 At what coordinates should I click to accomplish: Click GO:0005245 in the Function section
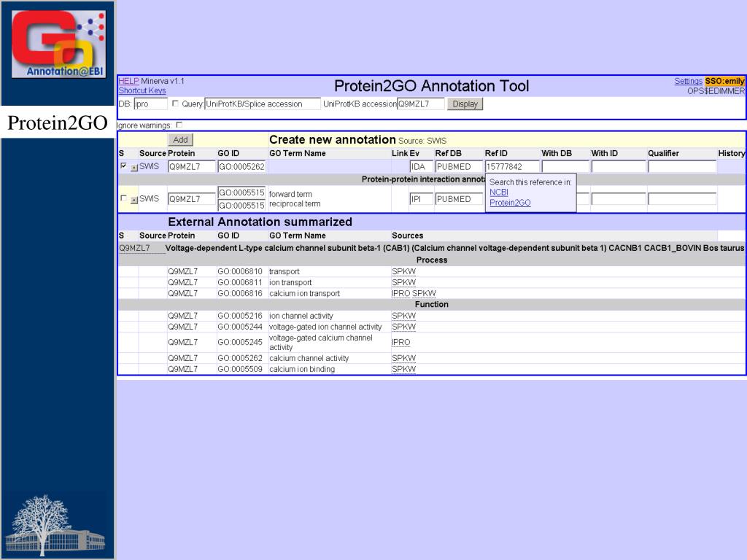pos(239,343)
